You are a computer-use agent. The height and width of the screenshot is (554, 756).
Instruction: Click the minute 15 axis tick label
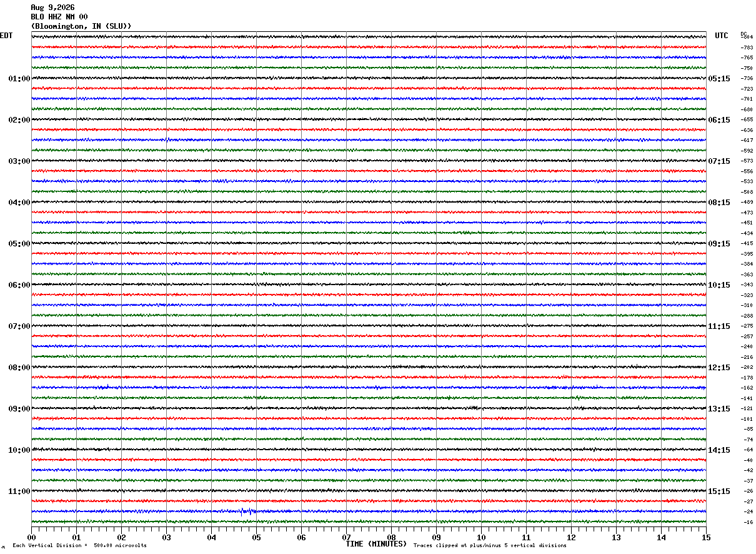[706, 537]
